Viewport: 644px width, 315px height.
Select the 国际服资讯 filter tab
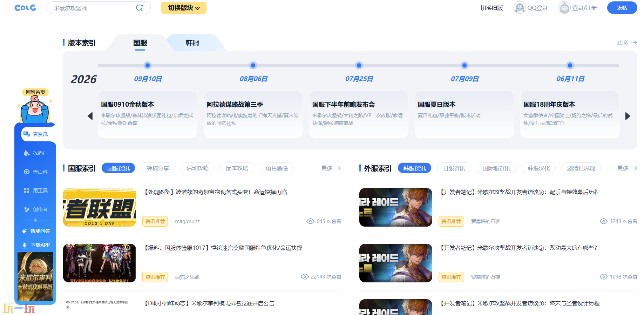(x=496, y=168)
